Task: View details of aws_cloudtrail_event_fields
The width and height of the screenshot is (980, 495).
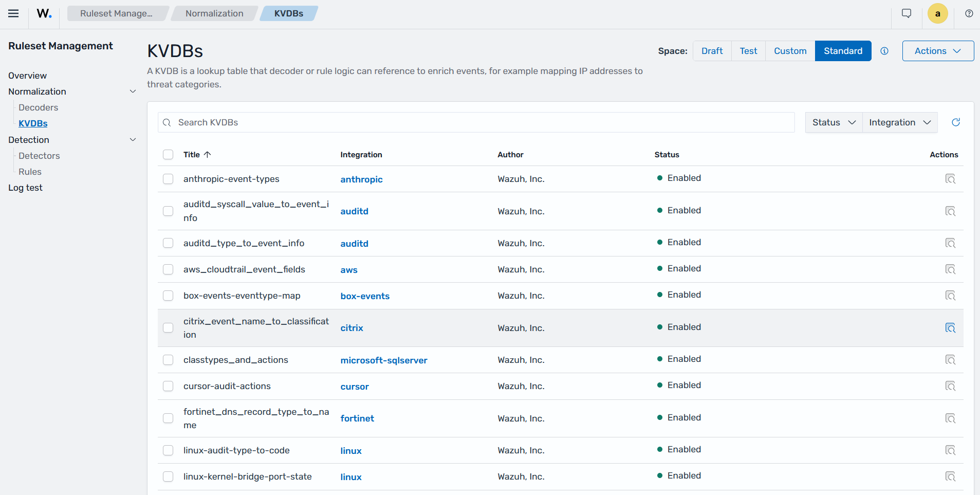Action: point(950,269)
